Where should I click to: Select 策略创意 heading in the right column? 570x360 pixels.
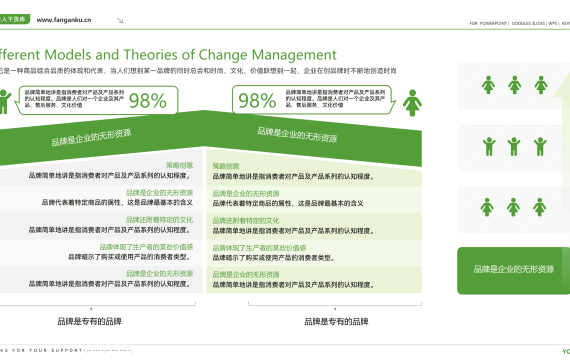tap(226, 167)
